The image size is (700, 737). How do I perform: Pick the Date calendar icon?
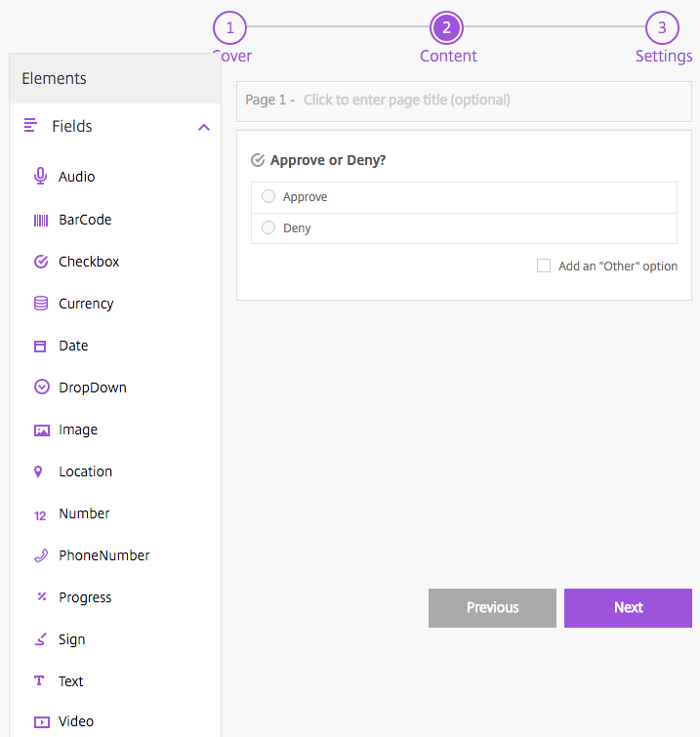(x=41, y=346)
